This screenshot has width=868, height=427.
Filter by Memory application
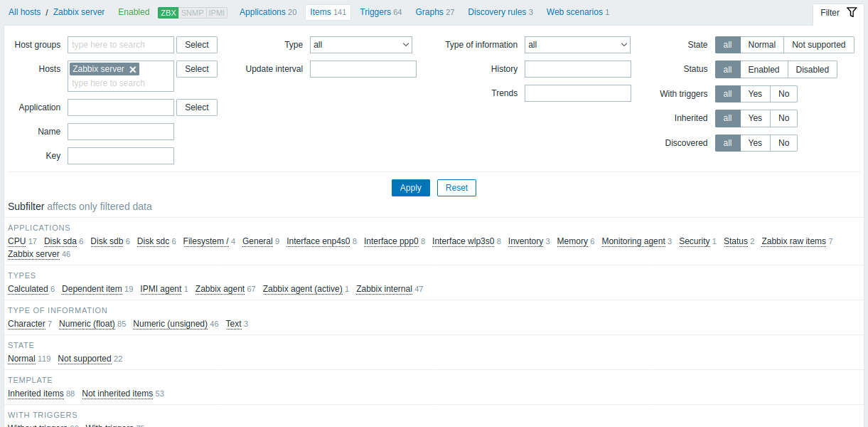click(572, 241)
